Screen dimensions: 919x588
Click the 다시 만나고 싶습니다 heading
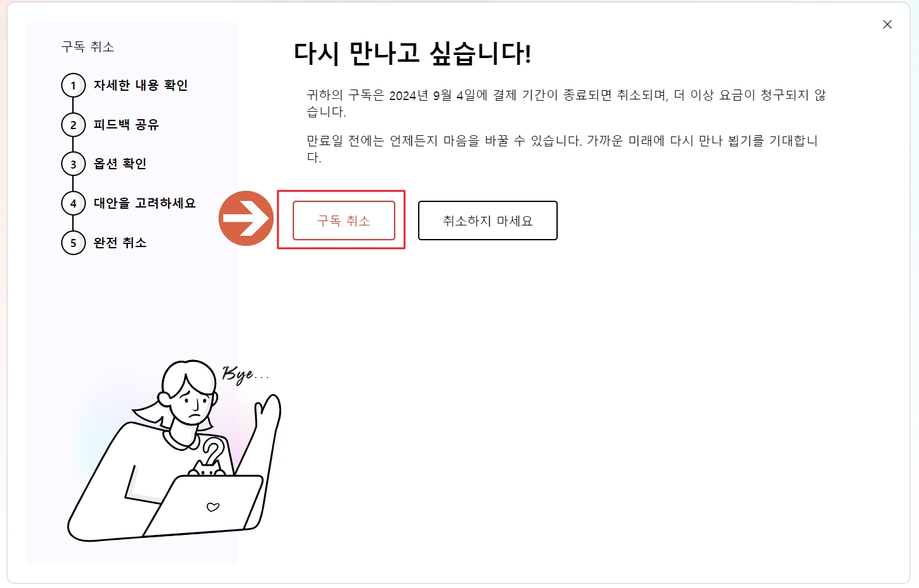click(x=413, y=54)
